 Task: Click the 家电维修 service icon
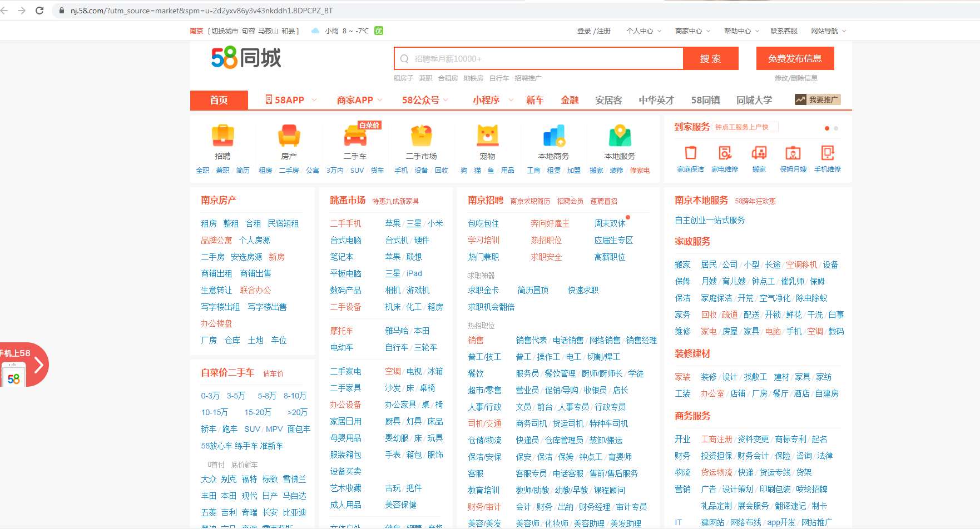(x=725, y=153)
